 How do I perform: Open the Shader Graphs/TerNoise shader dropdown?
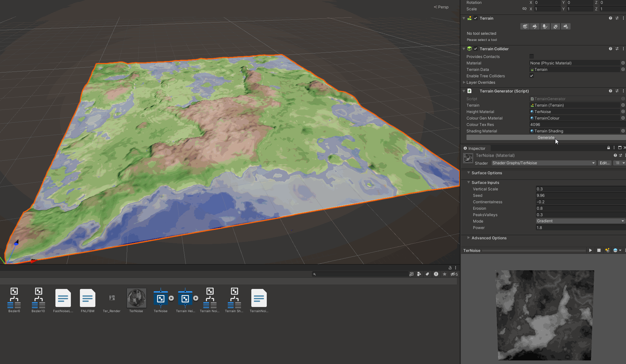[x=543, y=163]
